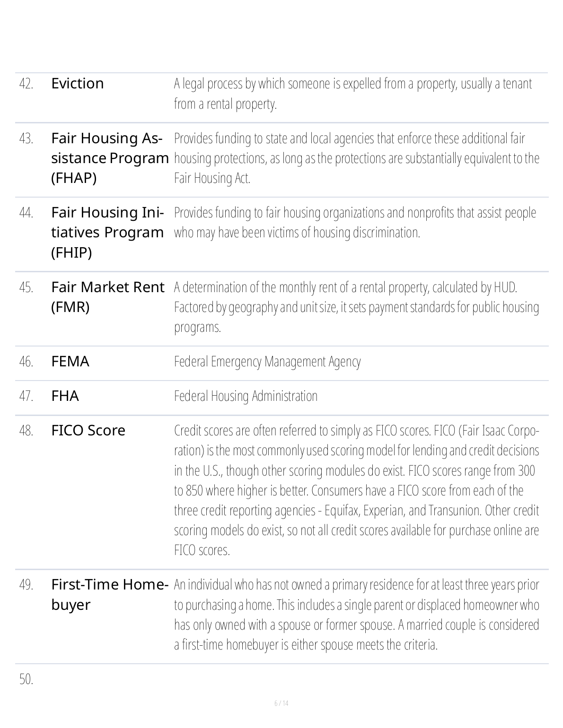
Task: Click "Federal Emergency Management Agency" text
Action: (x=267, y=362)
